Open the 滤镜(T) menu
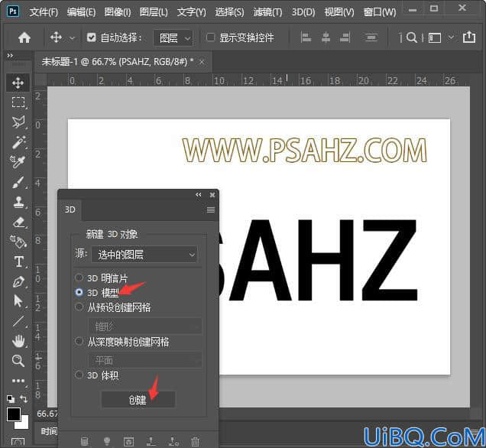This screenshot has width=486, height=448. 267,12
